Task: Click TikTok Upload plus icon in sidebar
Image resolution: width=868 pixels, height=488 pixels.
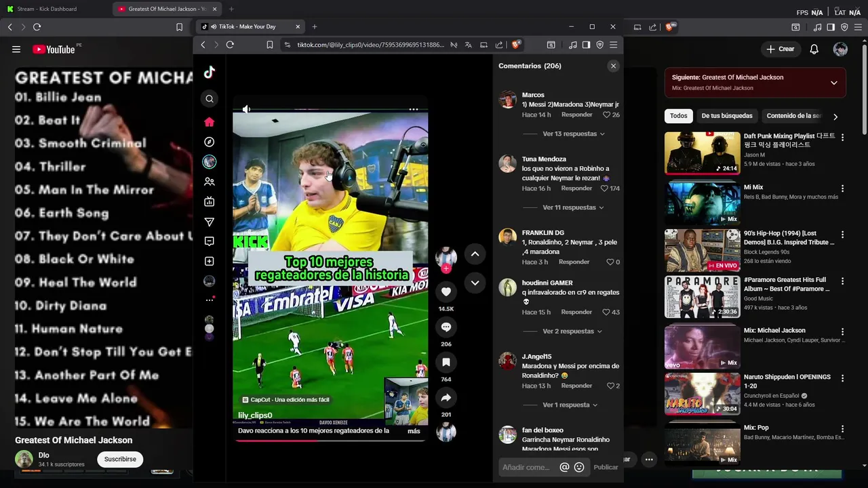Action: coord(210,262)
